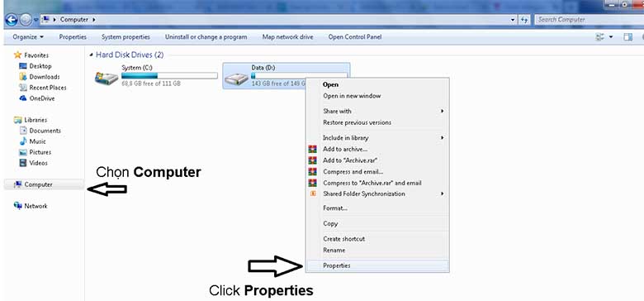The image size is (644, 301).
Task: Toggle the preview pane icon
Action: 627,37
